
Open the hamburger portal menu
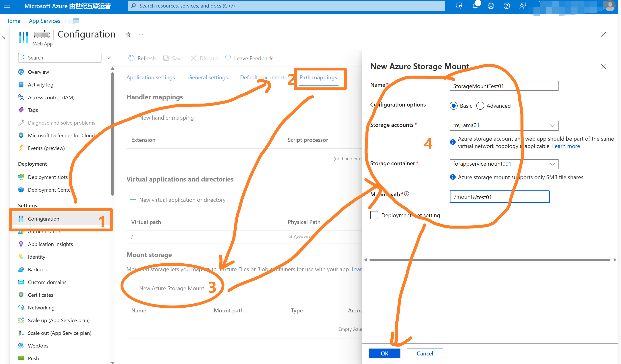click(x=7, y=6)
